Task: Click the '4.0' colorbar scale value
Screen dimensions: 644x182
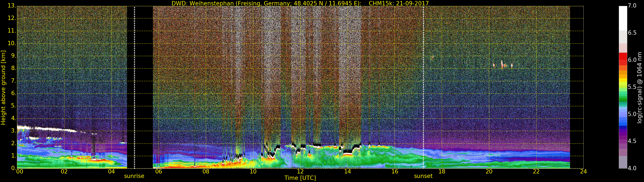Action: coord(632,168)
